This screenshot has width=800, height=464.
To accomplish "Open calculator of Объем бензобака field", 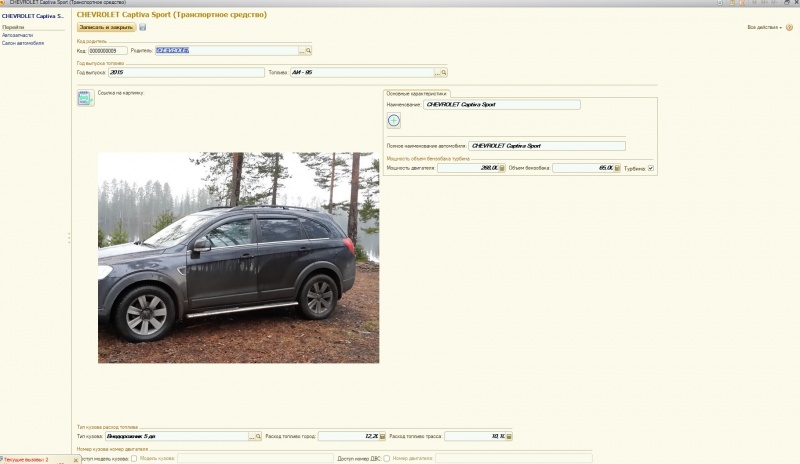I will pyautogui.click(x=617, y=168).
